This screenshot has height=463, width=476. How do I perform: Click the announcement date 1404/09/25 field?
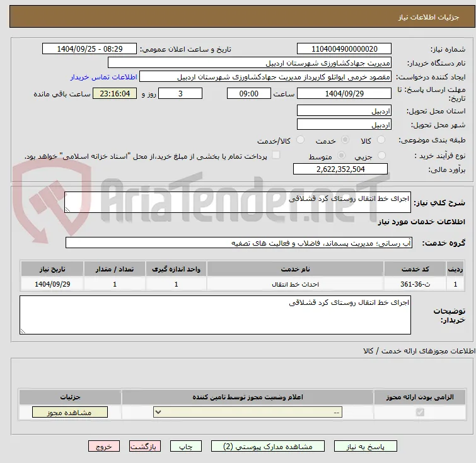tap(90, 49)
